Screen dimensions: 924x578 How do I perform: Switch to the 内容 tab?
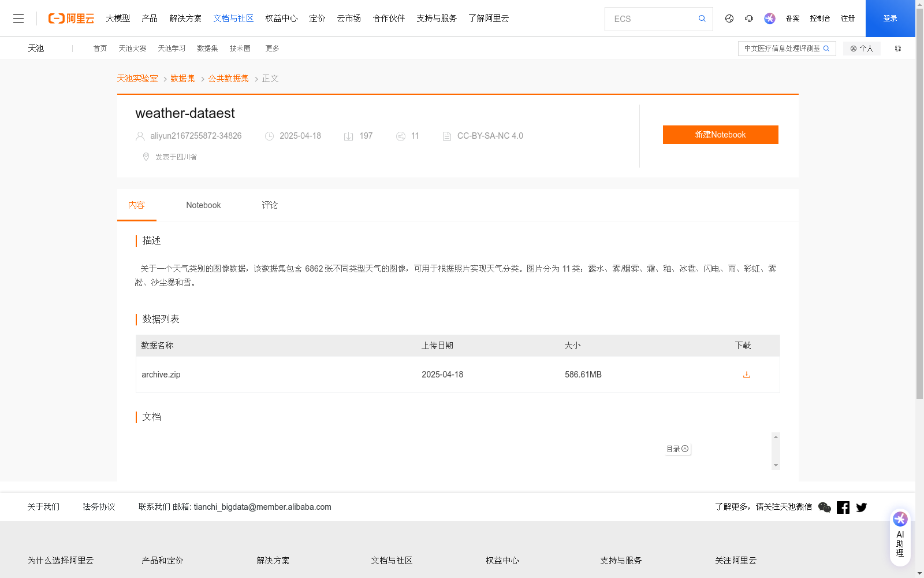click(x=136, y=205)
